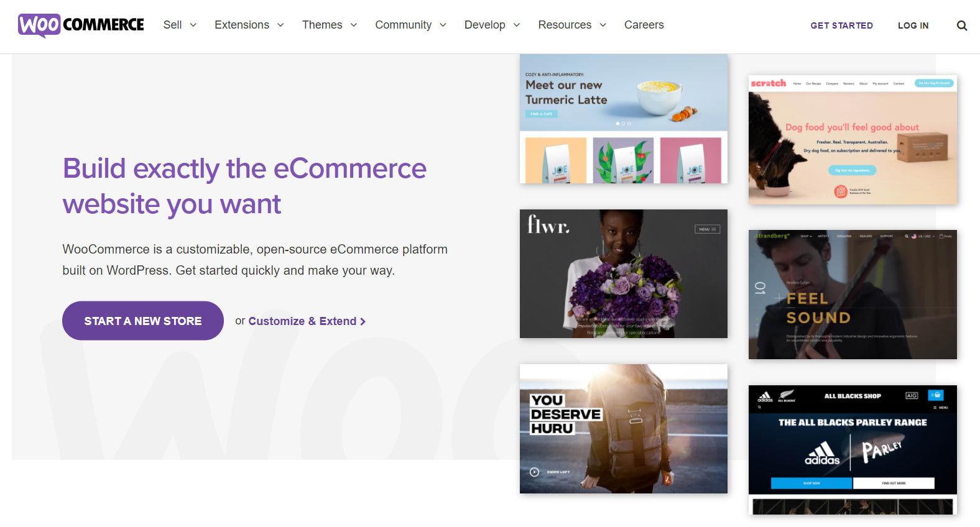Expand the Community dropdown chevron
This screenshot has width=980, height=527.
coord(443,25)
